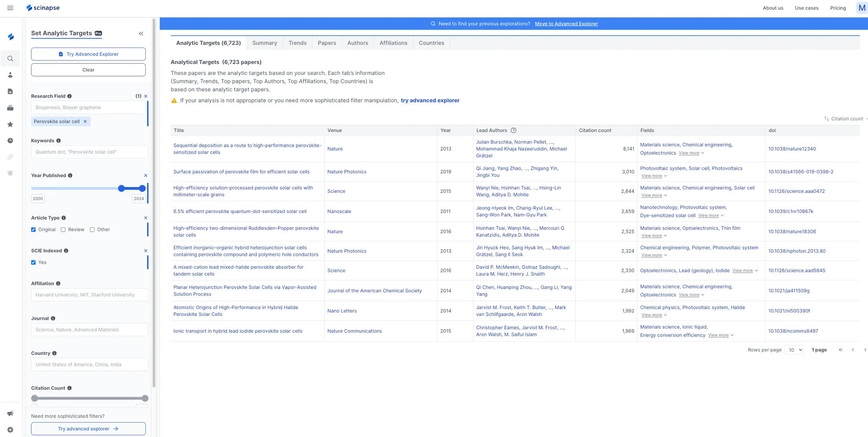
Task: Open the M user avatar
Action: [x=862, y=8]
